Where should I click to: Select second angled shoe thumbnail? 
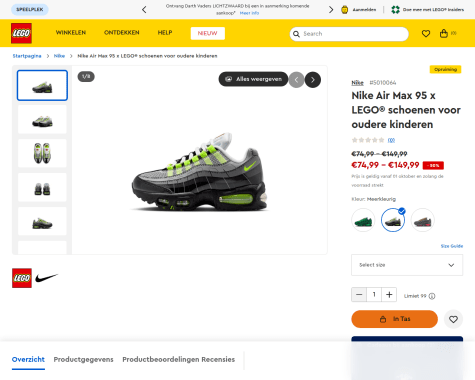tap(42, 119)
